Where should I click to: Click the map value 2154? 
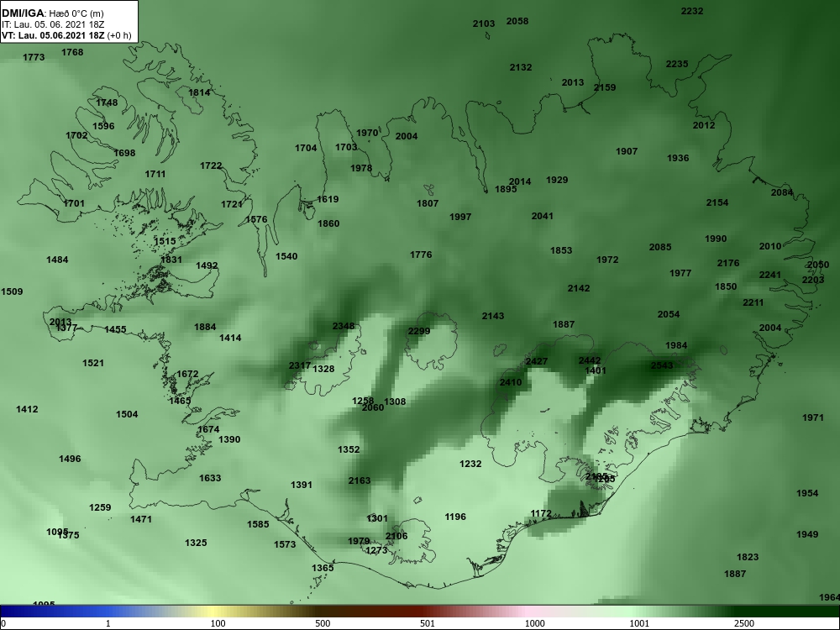pyautogui.click(x=717, y=202)
